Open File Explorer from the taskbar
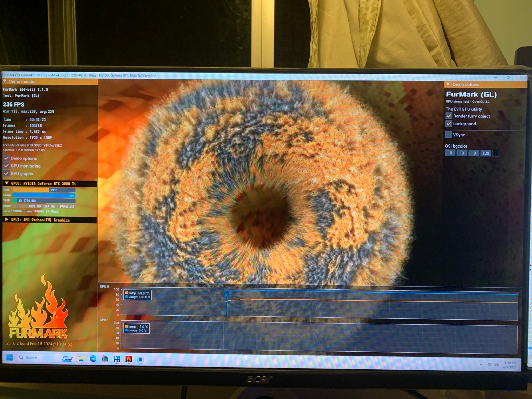 (x=81, y=359)
